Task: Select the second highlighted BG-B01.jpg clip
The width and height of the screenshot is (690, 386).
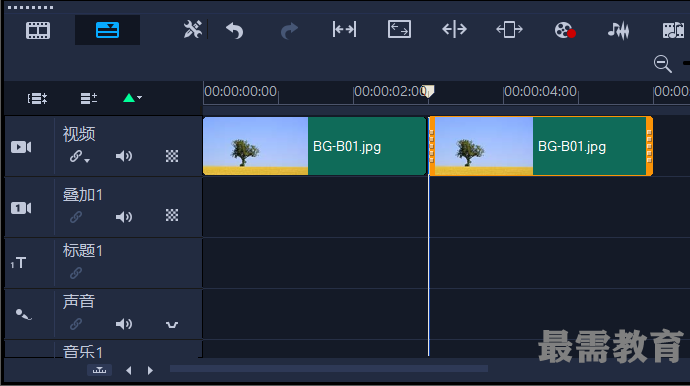Action: [x=541, y=146]
